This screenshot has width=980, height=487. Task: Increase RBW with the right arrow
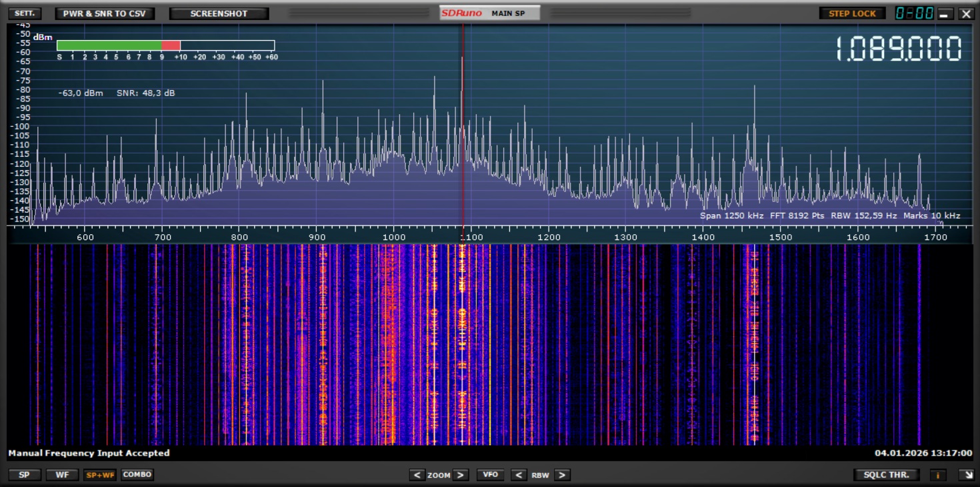(x=562, y=475)
